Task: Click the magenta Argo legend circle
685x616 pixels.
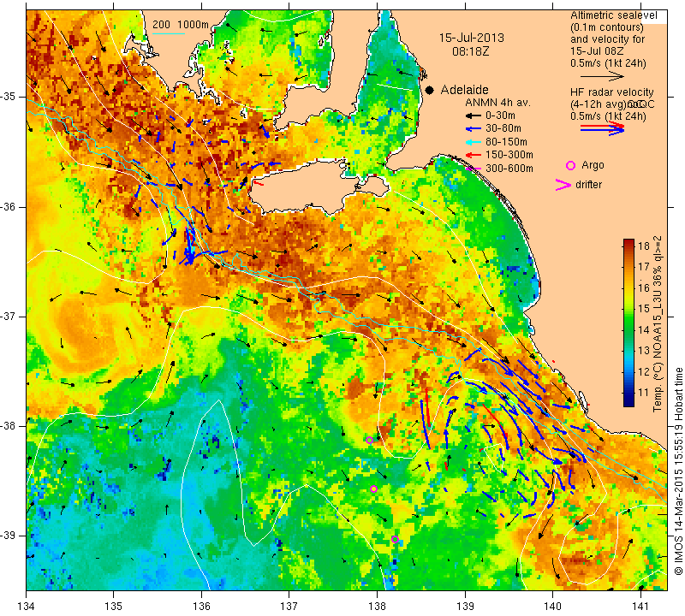Action: (570, 165)
